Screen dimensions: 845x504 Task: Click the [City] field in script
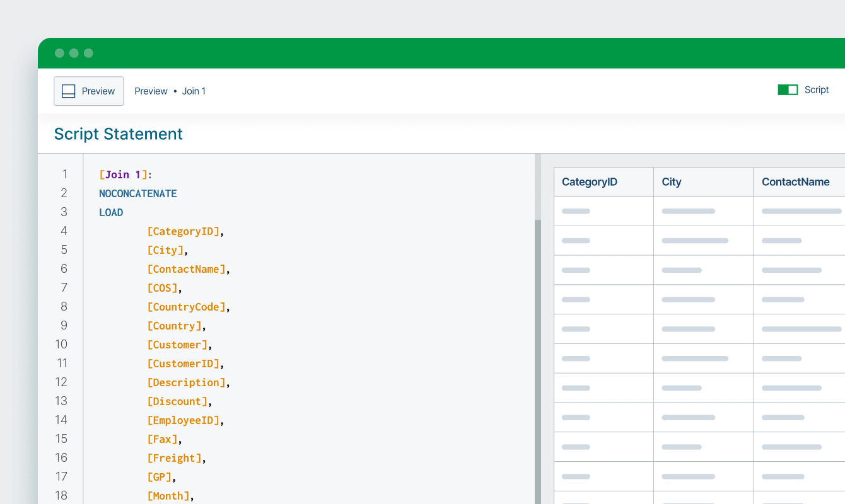pos(165,250)
